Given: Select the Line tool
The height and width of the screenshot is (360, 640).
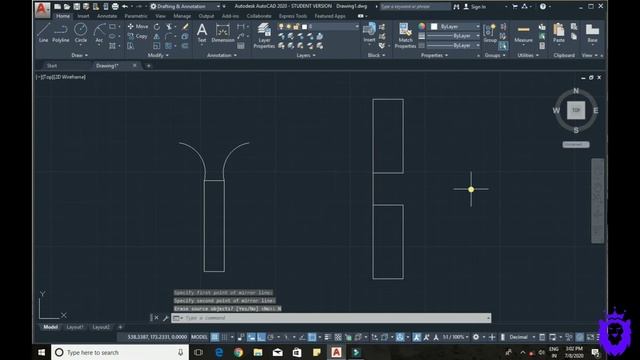Looking at the screenshot, I should (43, 33).
